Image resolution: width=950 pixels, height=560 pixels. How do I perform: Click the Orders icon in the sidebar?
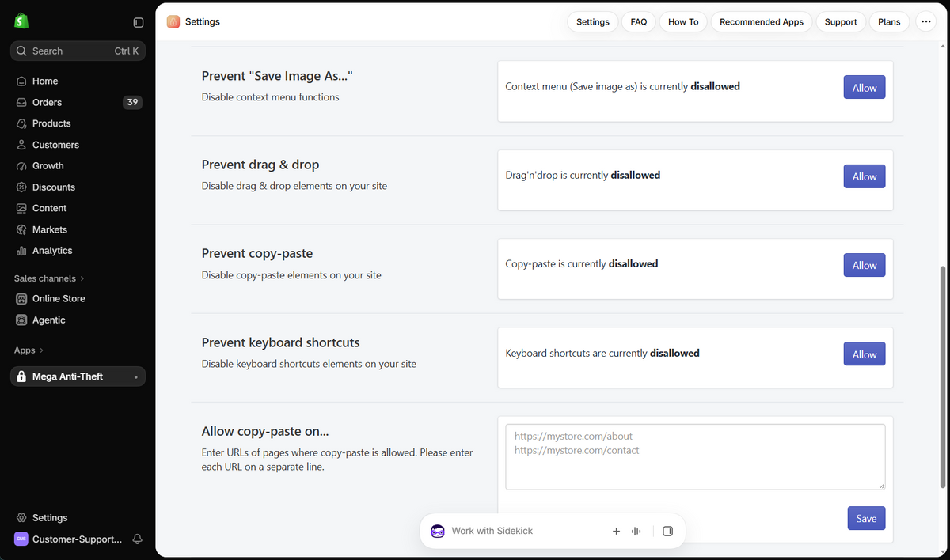coord(21,102)
